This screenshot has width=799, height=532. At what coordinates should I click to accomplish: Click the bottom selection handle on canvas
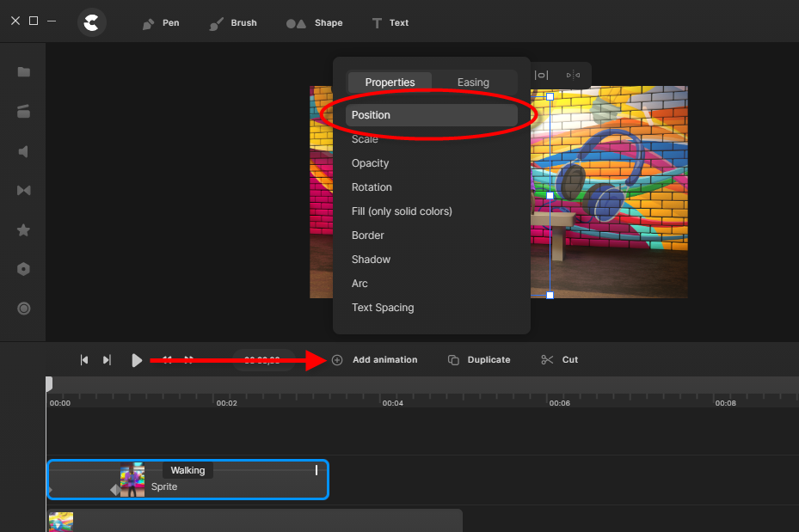coord(550,296)
